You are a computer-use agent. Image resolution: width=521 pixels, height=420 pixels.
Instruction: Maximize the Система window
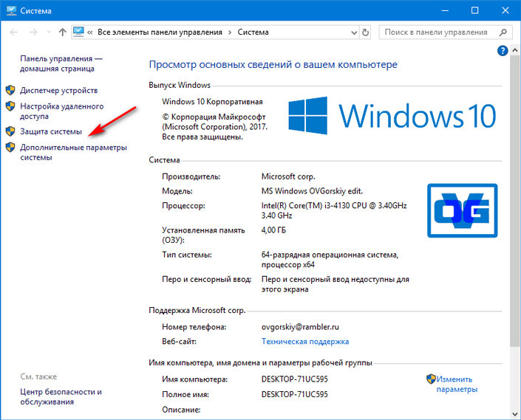coord(475,10)
